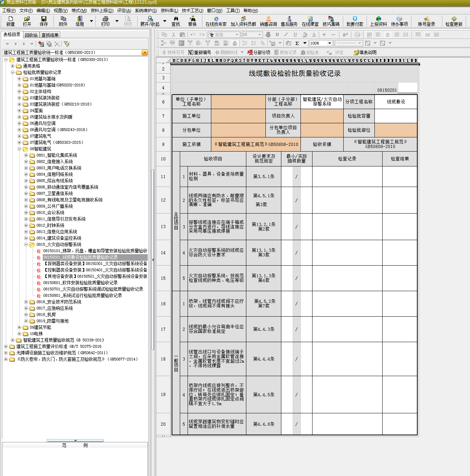
Task: Click row header 11 in spreadsheet
Action: [x=163, y=177]
